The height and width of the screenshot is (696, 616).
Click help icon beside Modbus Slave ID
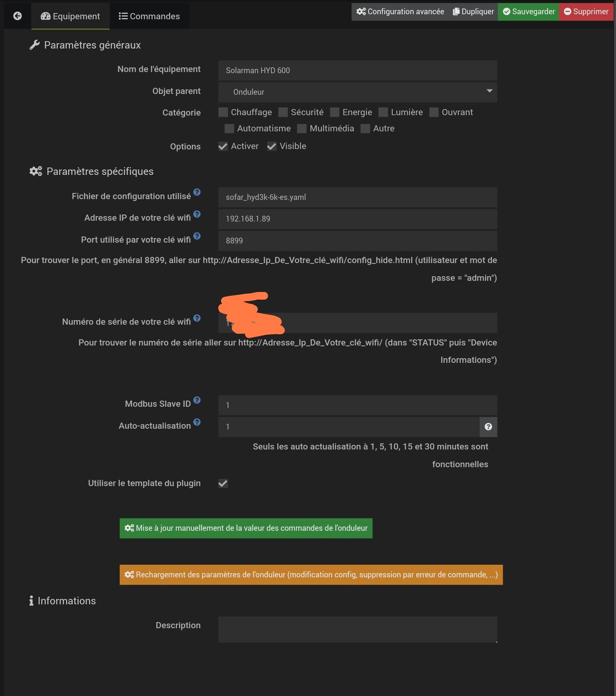click(197, 400)
